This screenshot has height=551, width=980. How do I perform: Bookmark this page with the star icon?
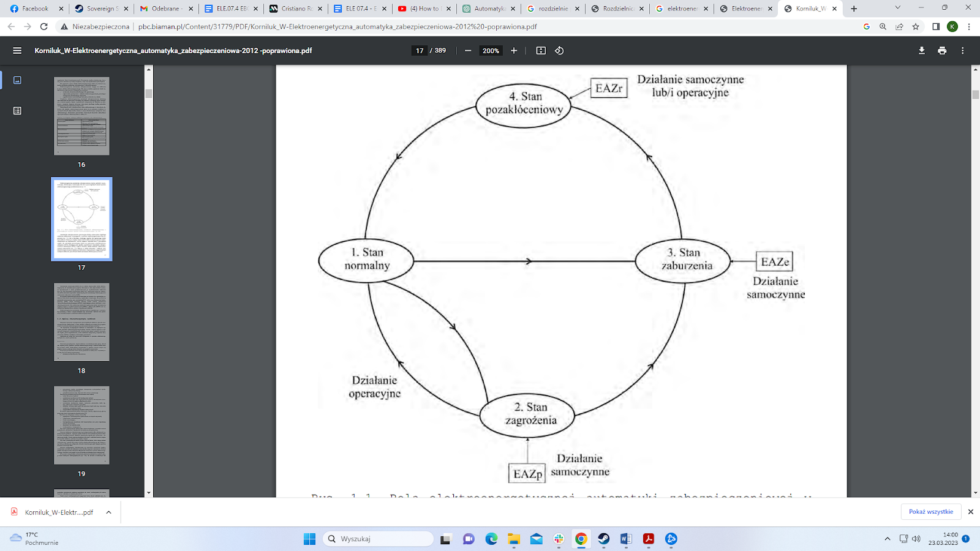(916, 26)
